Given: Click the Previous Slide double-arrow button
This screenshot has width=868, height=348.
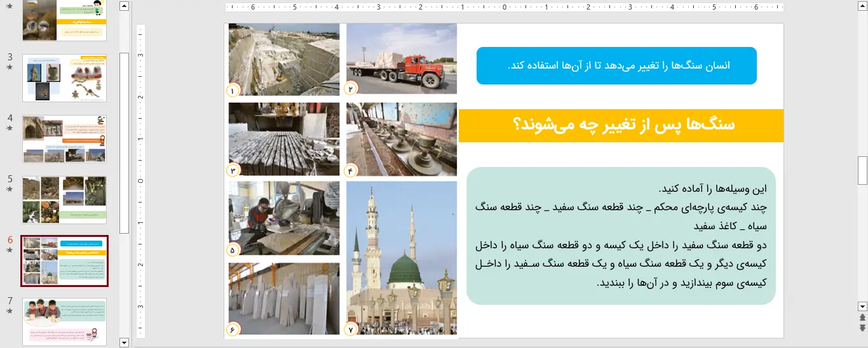Looking at the screenshot, I should 862,318.
